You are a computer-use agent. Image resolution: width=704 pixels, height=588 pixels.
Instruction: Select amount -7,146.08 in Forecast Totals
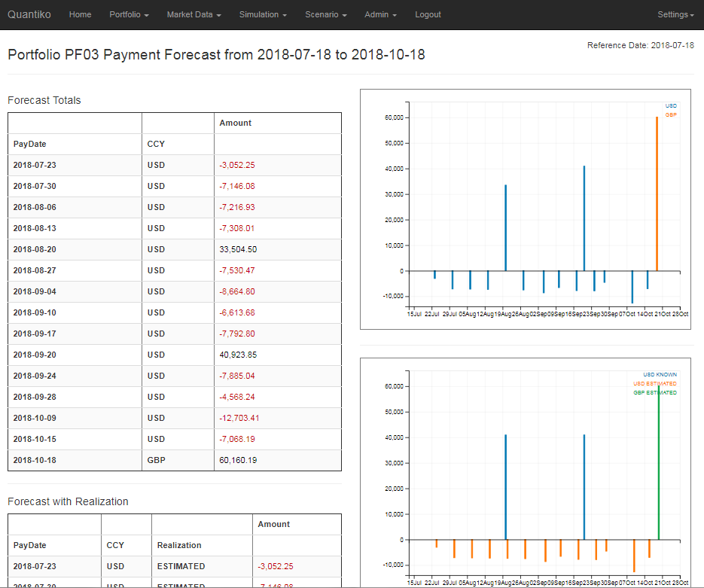point(237,186)
